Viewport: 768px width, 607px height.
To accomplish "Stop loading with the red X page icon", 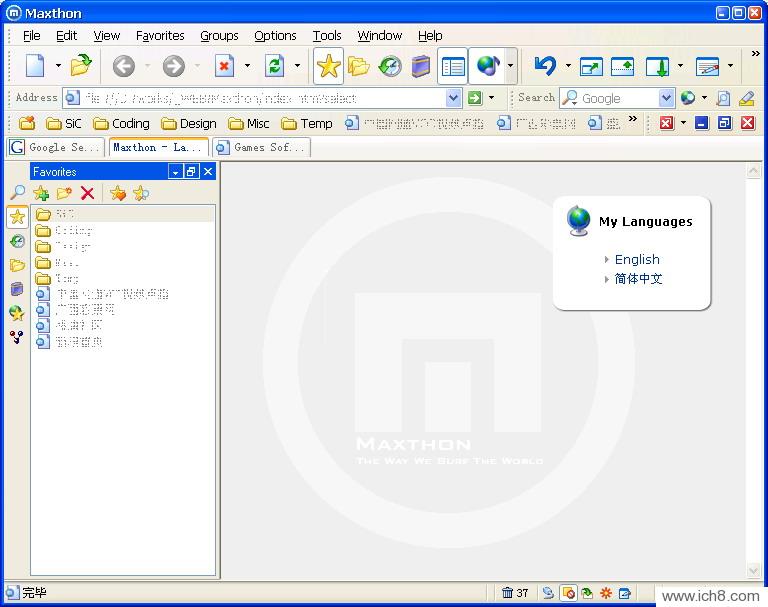I will pyautogui.click(x=225, y=66).
